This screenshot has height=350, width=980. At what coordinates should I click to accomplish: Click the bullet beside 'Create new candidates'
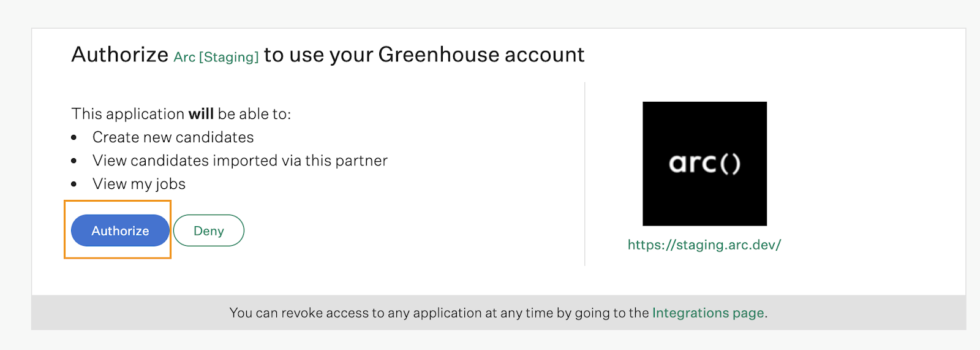click(x=74, y=138)
